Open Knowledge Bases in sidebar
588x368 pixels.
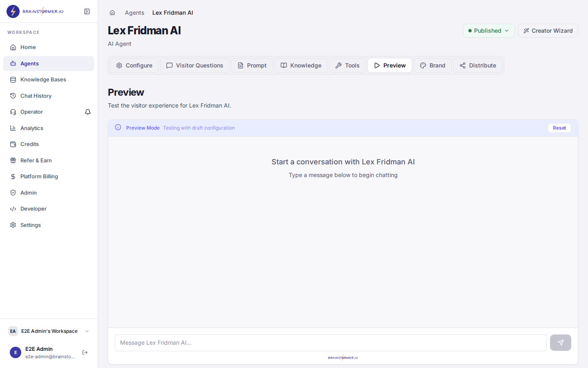coord(49,80)
